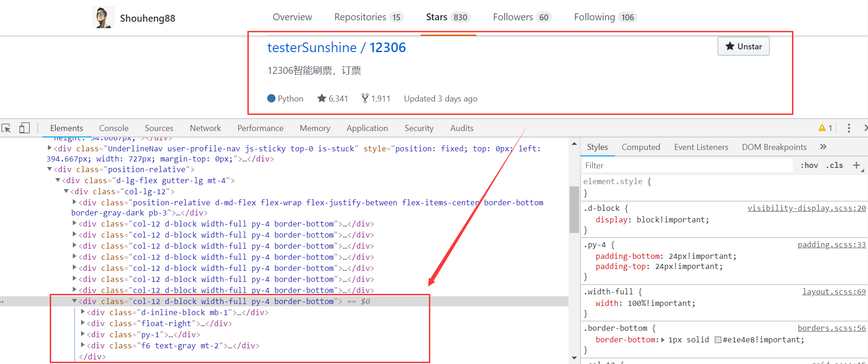Toggle the device toolbar icon
This screenshot has width=868, height=364.
(24, 128)
